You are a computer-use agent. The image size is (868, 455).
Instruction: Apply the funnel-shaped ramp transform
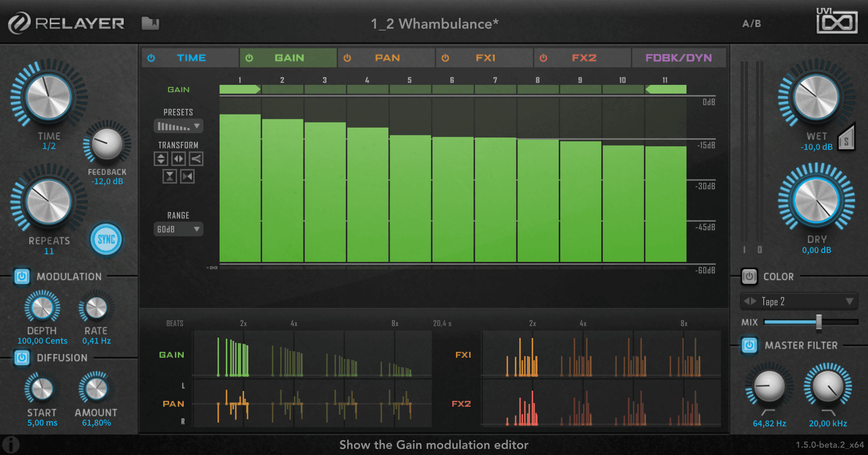[195, 159]
